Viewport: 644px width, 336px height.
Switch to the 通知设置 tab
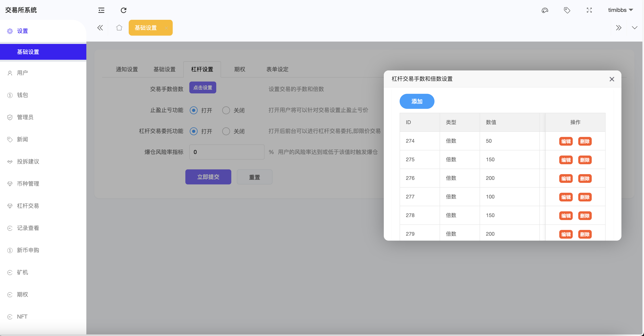(x=127, y=69)
